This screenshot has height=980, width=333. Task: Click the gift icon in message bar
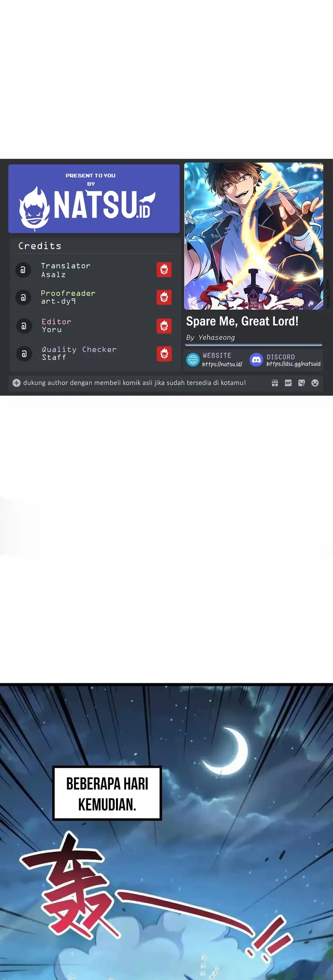[275, 383]
